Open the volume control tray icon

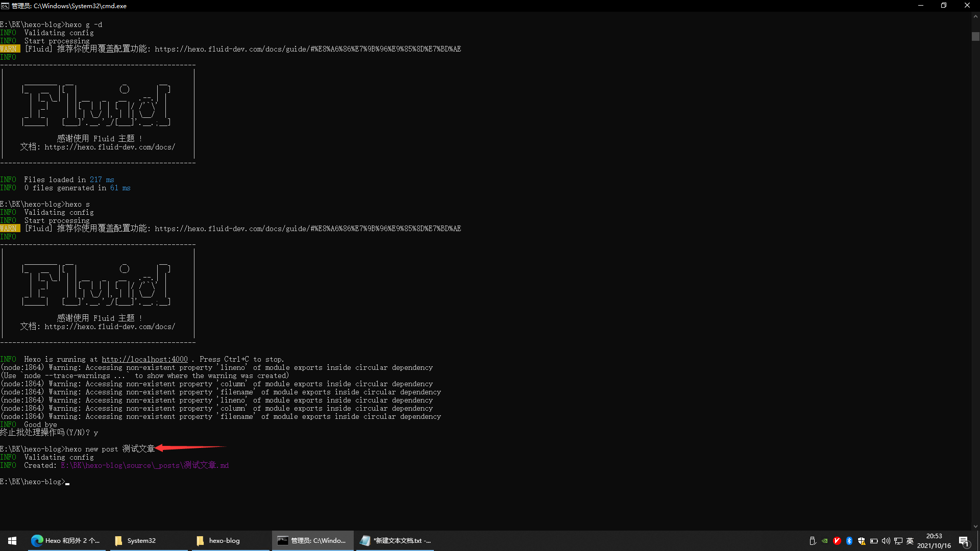point(886,541)
